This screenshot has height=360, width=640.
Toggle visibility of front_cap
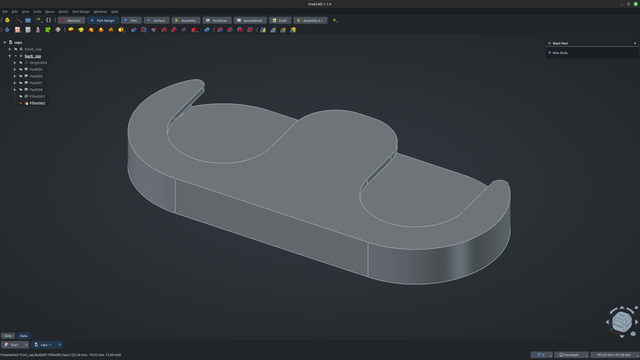[x=16, y=49]
